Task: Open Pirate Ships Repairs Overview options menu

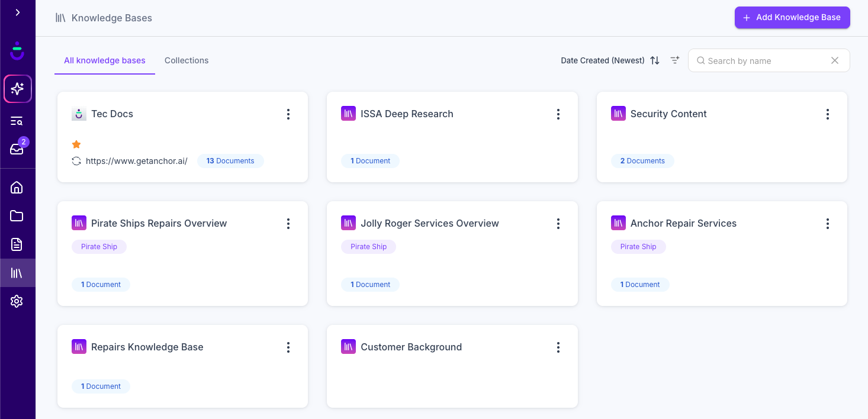Action: (x=288, y=224)
